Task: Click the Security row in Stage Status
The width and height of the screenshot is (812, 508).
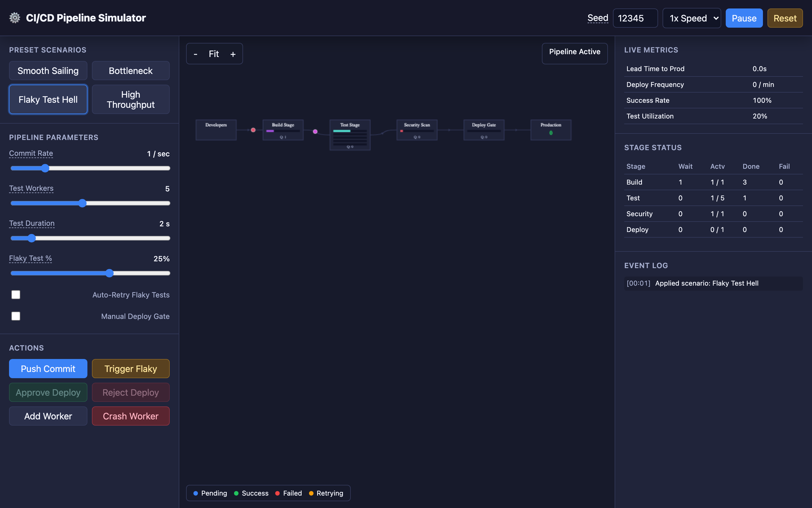Action: (713, 214)
